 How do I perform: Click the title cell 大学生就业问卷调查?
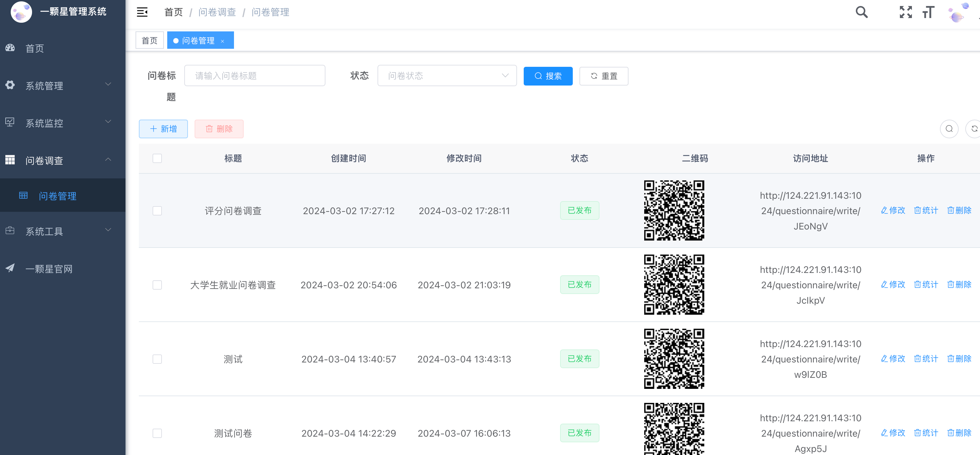pos(233,285)
